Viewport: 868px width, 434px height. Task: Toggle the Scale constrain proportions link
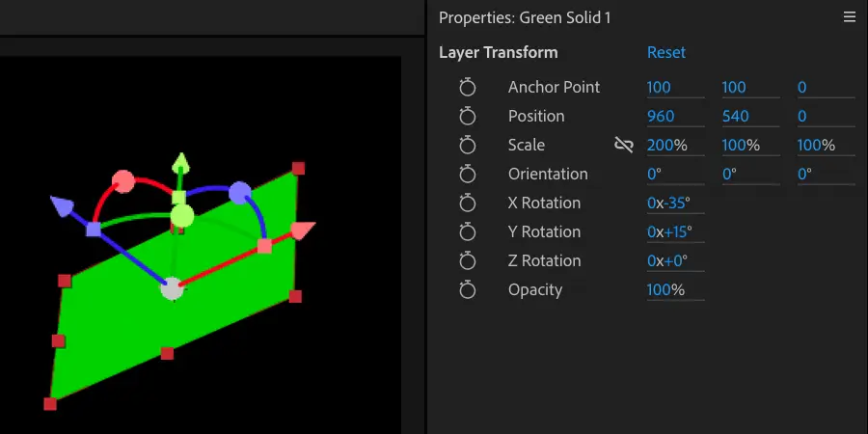tap(624, 146)
